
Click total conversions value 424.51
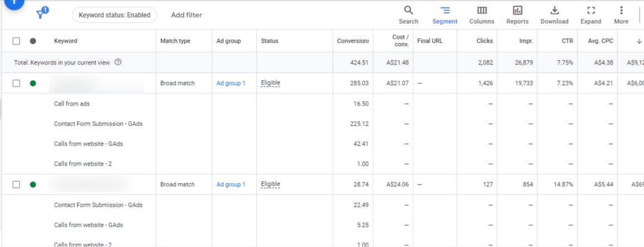tap(360, 63)
